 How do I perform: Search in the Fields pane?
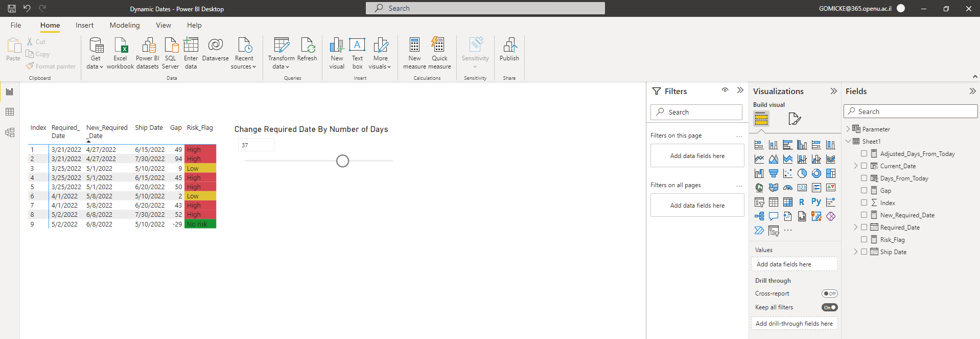pyautogui.click(x=911, y=111)
